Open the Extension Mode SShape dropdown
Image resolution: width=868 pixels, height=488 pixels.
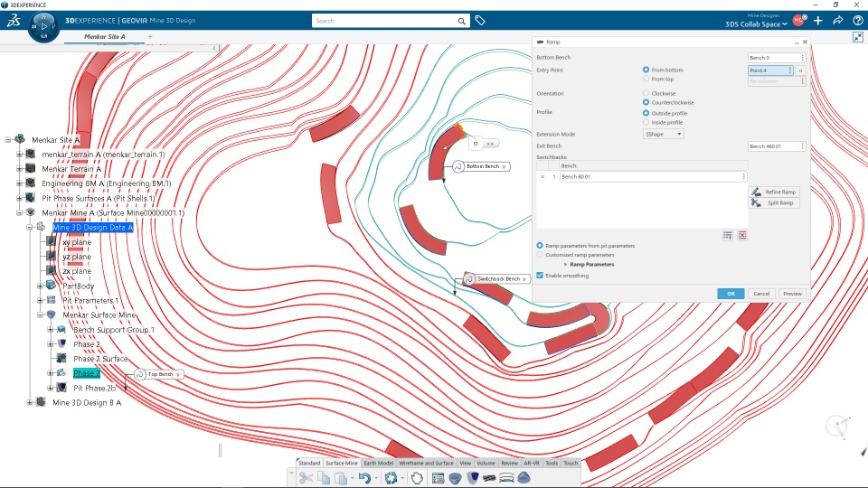(663, 134)
